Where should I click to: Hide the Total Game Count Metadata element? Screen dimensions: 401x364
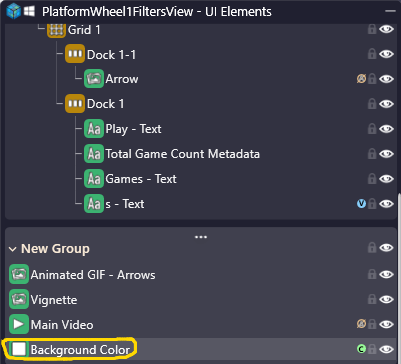(386, 154)
